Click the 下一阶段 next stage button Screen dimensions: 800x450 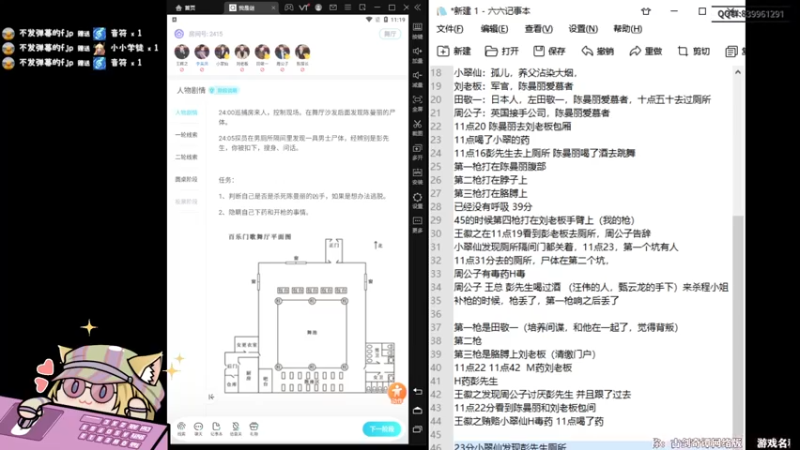[382, 429]
